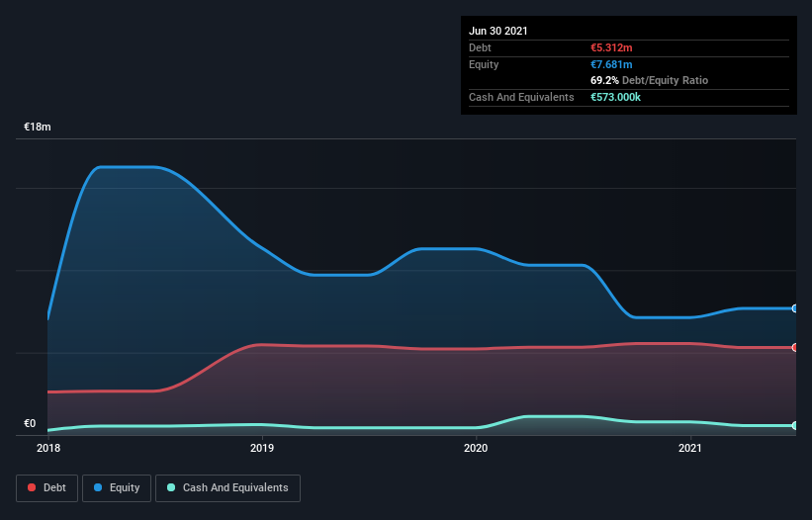Click the 2021 axis label
This screenshot has height=520, width=812.
pos(689,448)
